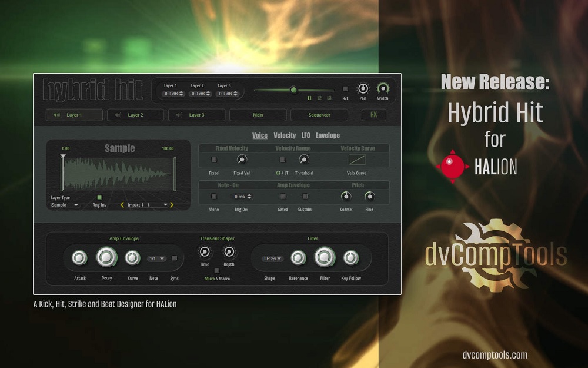The width and height of the screenshot is (588, 368).
Task: Adjust the Width knob
Action: tap(383, 88)
